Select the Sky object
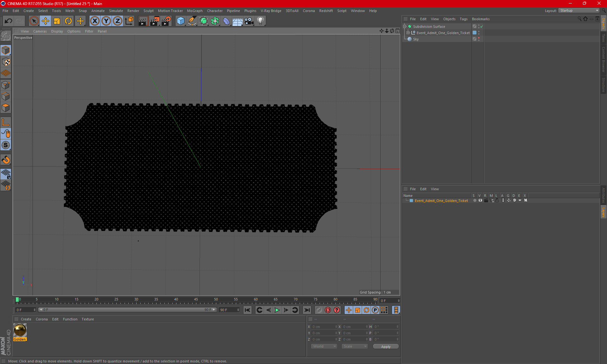Viewport: 607px width, 364px height. tap(416, 39)
